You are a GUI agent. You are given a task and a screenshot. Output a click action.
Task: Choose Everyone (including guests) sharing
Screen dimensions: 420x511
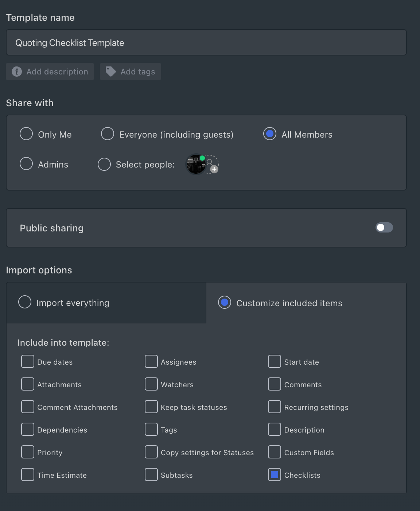108,134
